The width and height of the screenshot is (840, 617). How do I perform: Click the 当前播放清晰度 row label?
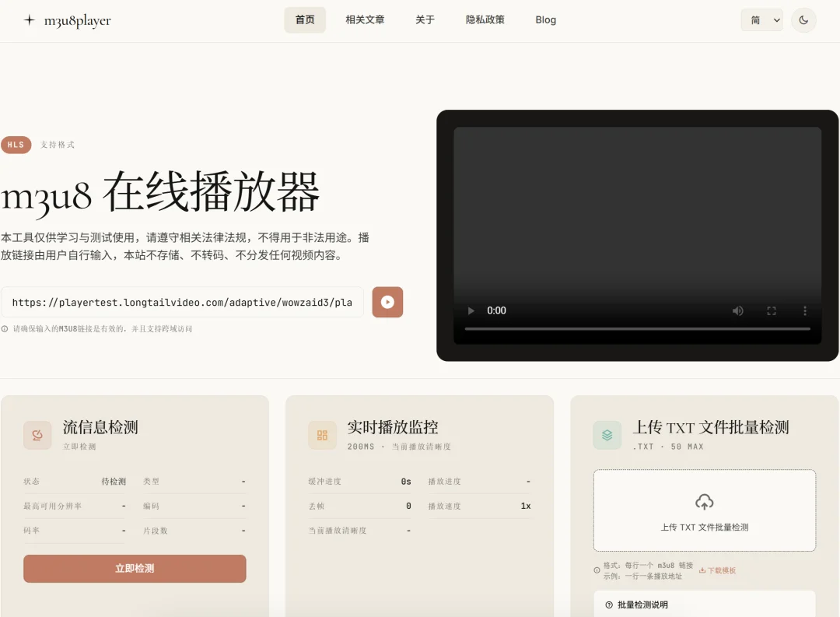[338, 530]
